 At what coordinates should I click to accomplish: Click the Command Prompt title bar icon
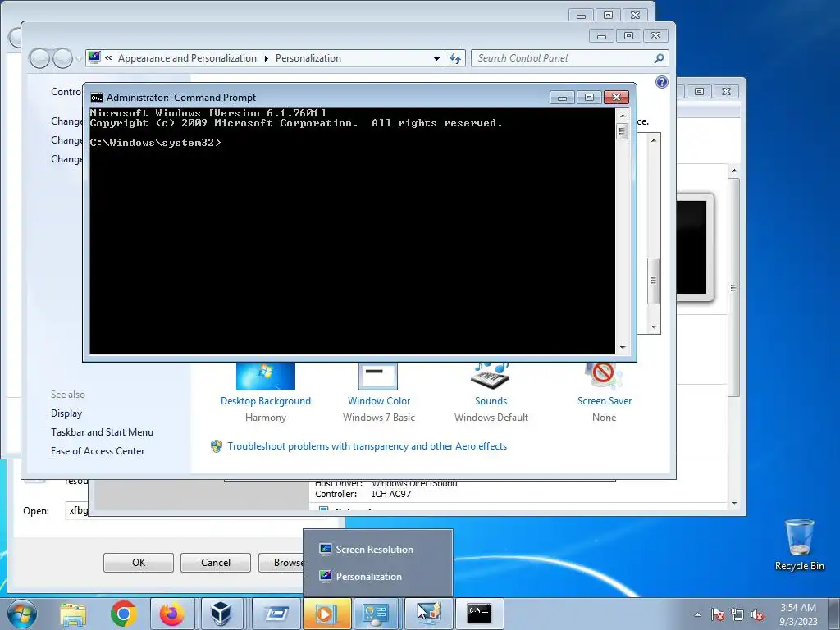(97, 98)
